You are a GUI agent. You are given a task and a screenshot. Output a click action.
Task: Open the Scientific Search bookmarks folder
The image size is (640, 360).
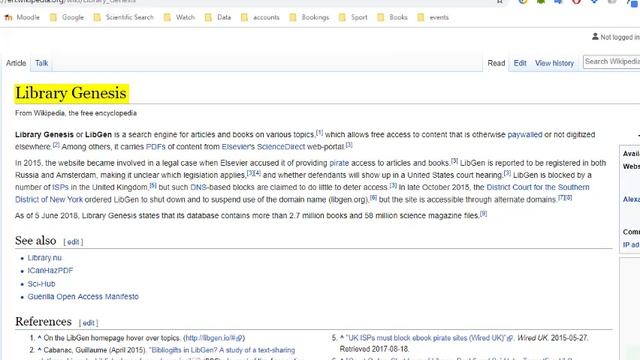tap(124, 18)
